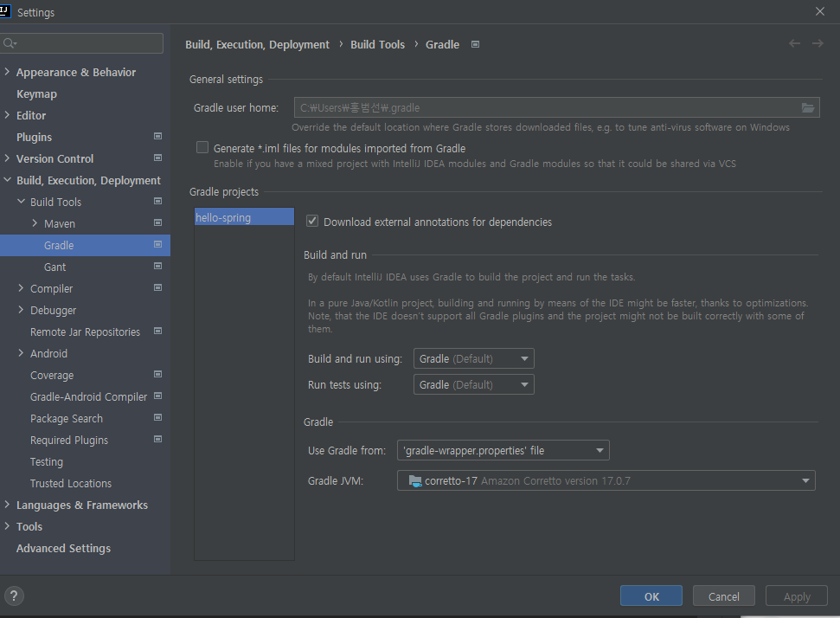Open the Gradle JVM dropdown
Image resolution: width=840 pixels, height=618 pixels.
tap(606, 480)
